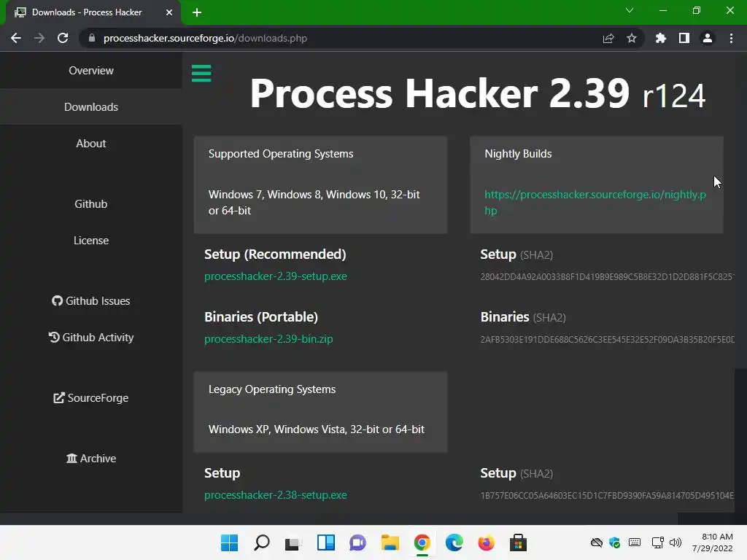Click the Setup SHA2 hash starting 28042DD4

608,276
